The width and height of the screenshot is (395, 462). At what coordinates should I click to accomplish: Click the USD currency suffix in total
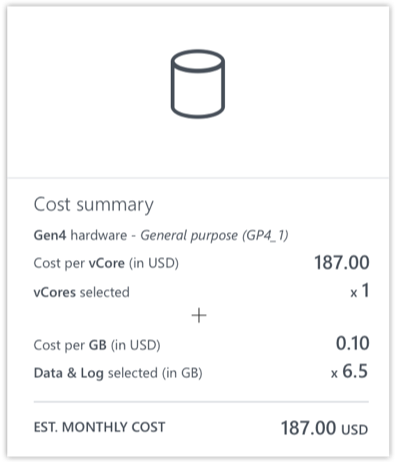point(355,430)
